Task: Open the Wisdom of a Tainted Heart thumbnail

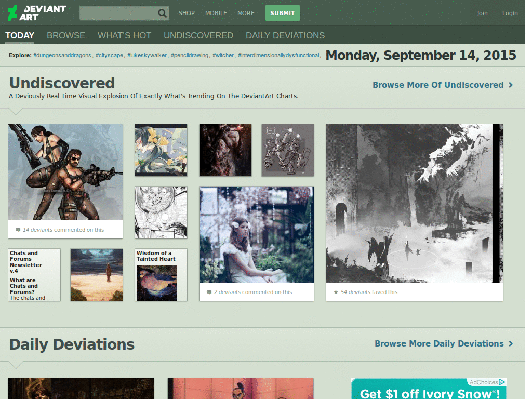Action: tap(161, 274)
